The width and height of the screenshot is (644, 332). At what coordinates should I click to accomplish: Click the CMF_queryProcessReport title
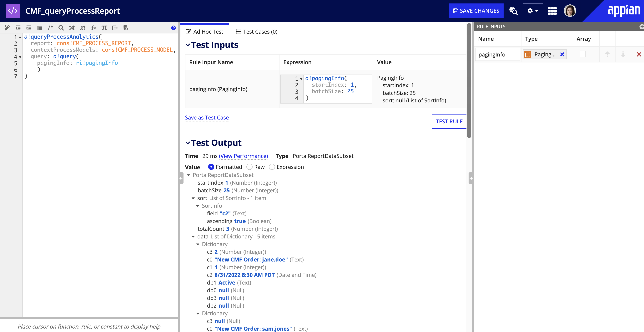73,11
